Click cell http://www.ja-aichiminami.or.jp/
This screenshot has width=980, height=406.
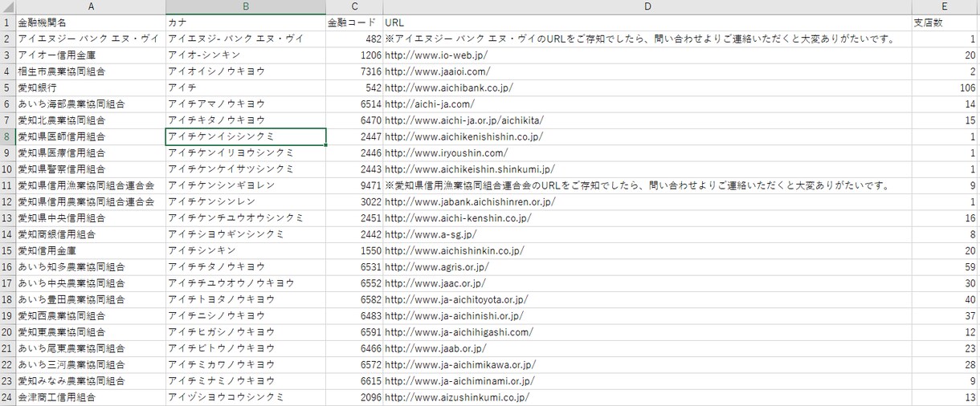pos(647,380)
